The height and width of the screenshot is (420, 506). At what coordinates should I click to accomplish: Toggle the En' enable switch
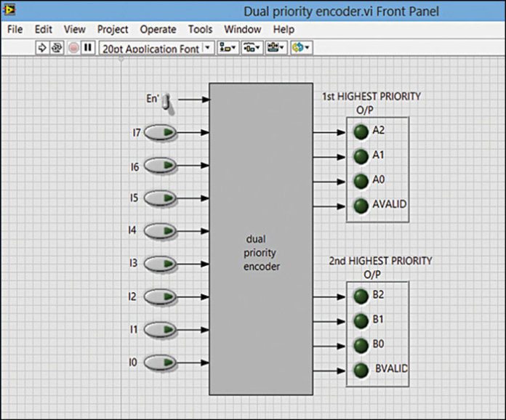[166, 102]
